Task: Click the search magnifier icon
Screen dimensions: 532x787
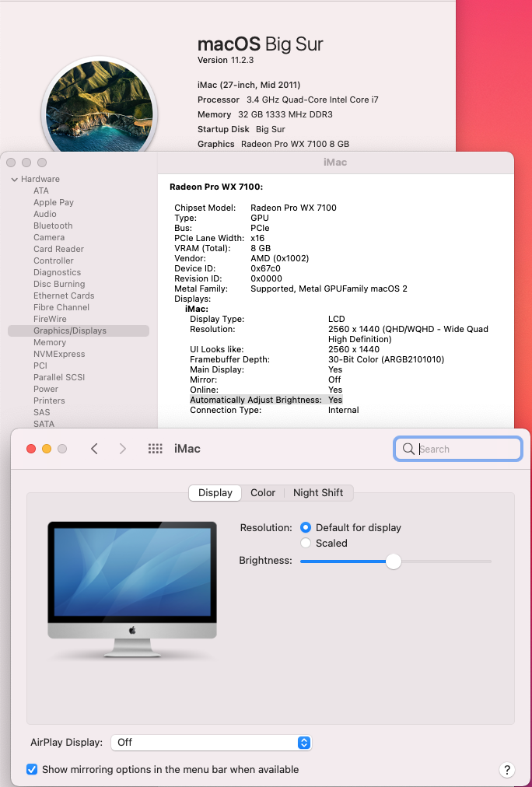Action: pyautogui.click(x=408, y=449)
